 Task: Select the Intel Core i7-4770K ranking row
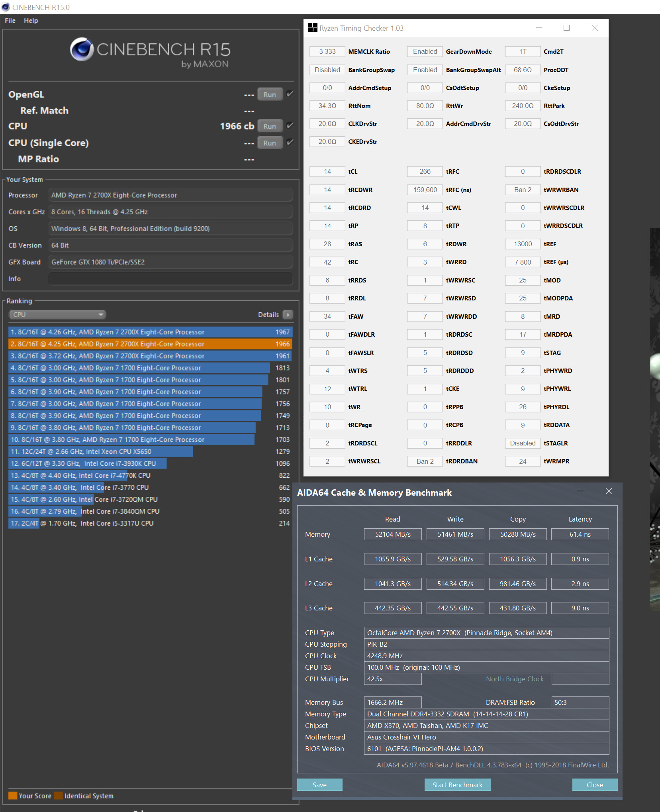150,475
